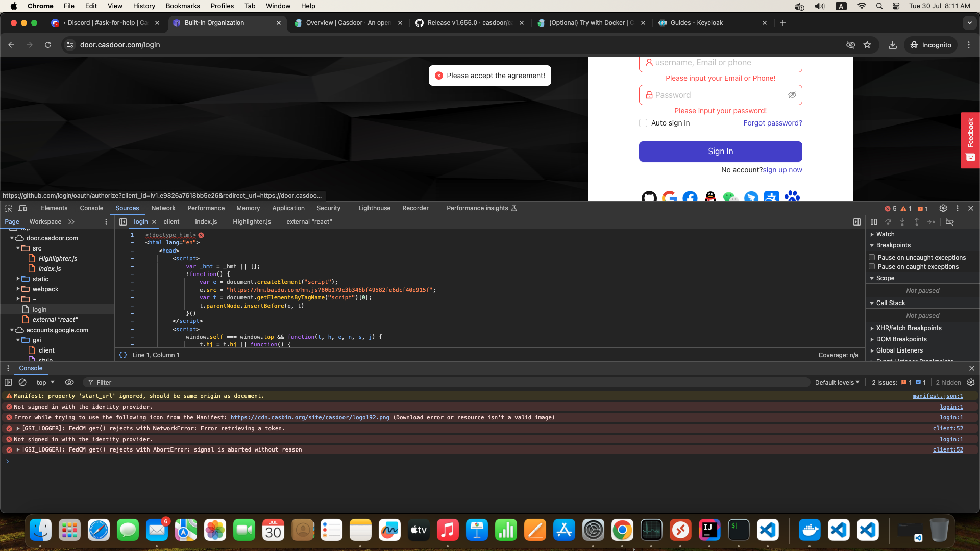980x551 pixels.
Task: Clear the console with the clear icon
Action: pyautogui.click(x=22, y=382)
